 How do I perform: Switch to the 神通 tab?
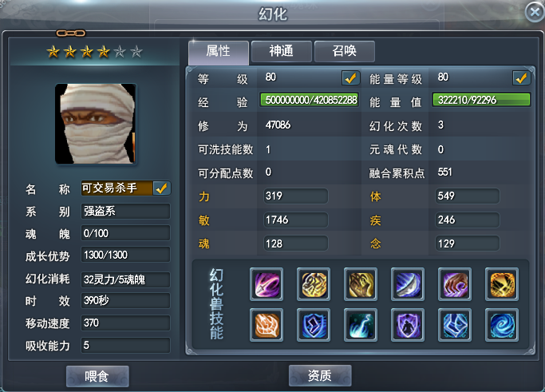[281, 51]
